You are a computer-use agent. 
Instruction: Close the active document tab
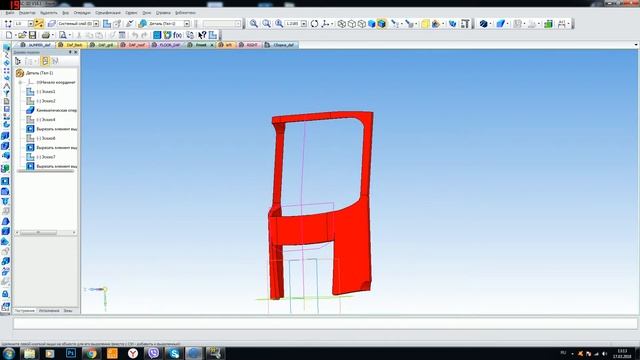[212, 45]
